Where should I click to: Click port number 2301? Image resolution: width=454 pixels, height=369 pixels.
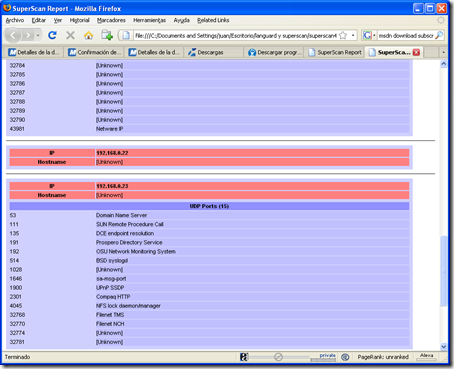coord(15,297)
